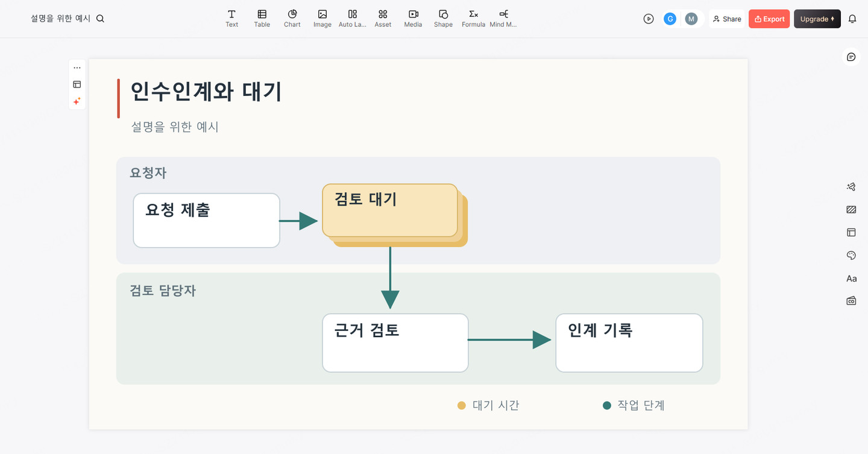The height and width of the screenshot is (454, 868).
Task: Click the Share button
Action: coord(727,19)
